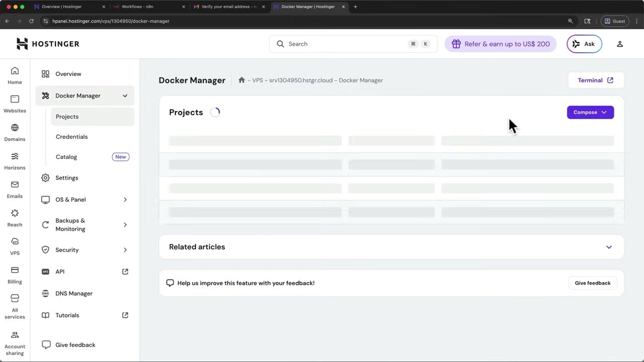The image size is (644, 362).
Task: Click the user profile icon
Action: click(x=620, y=44)
